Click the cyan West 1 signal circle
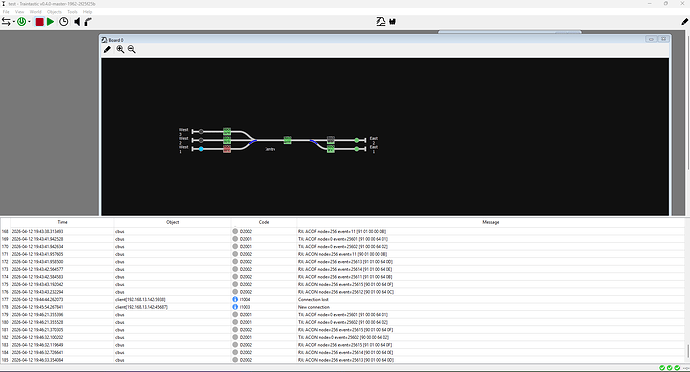 201,149
